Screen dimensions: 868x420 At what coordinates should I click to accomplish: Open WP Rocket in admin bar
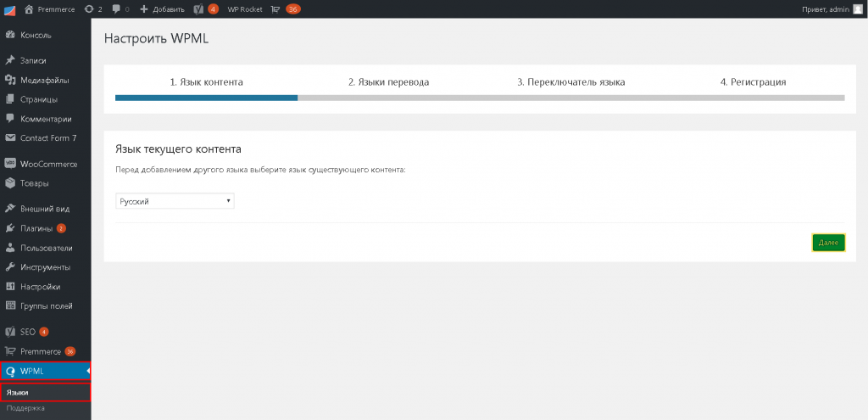pyautogui.click(x=245, y=8)
